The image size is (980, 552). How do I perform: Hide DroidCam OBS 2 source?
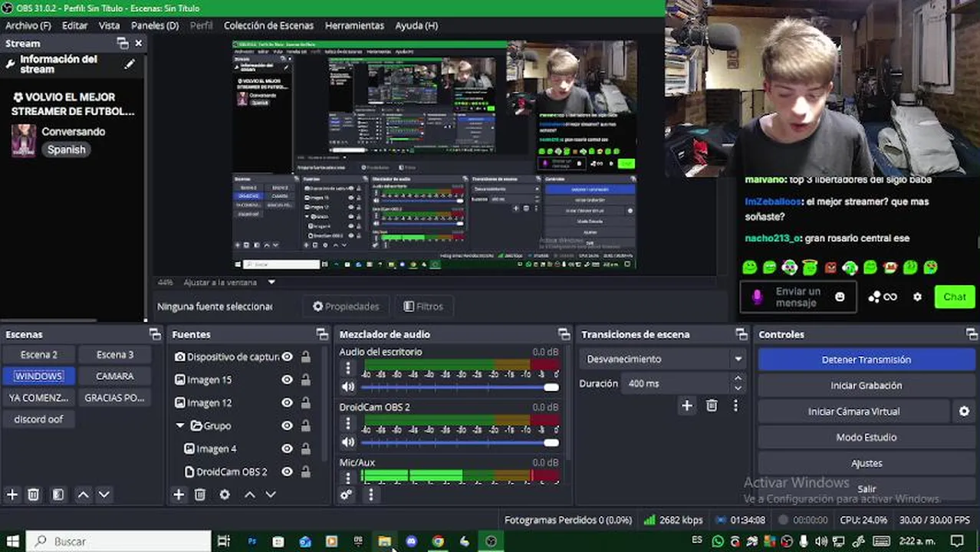[287, 472]
